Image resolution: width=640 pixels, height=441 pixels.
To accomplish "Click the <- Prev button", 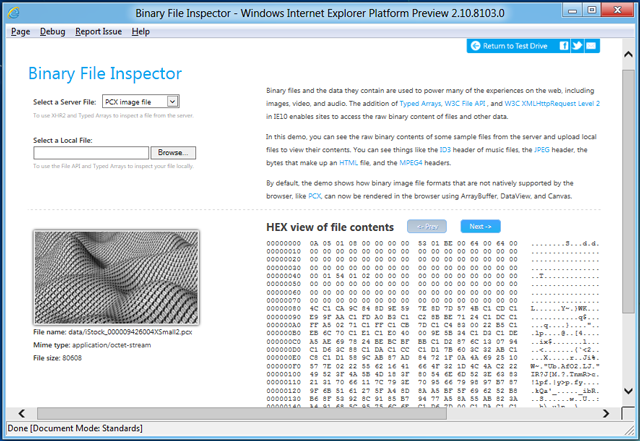I will [x=427, y=226].
